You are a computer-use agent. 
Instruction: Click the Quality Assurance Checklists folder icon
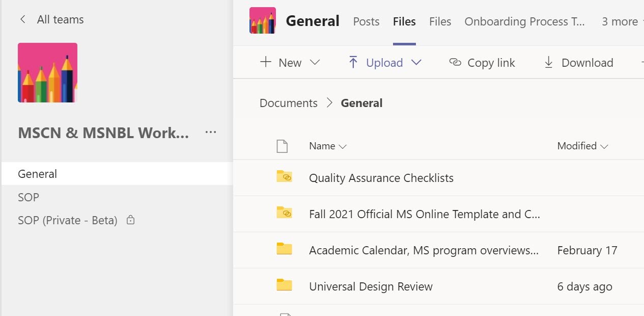pyautogui.click(x=284, y=176)
